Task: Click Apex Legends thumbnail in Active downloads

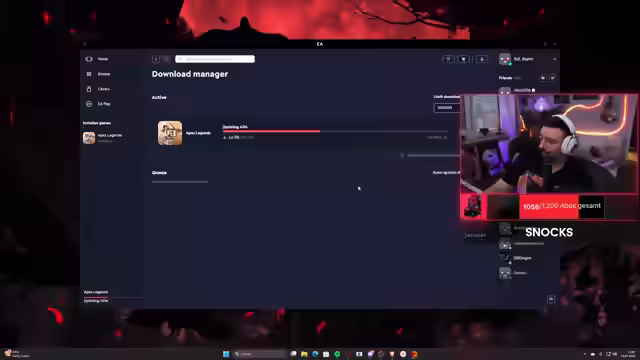Action: click(170, 133)
